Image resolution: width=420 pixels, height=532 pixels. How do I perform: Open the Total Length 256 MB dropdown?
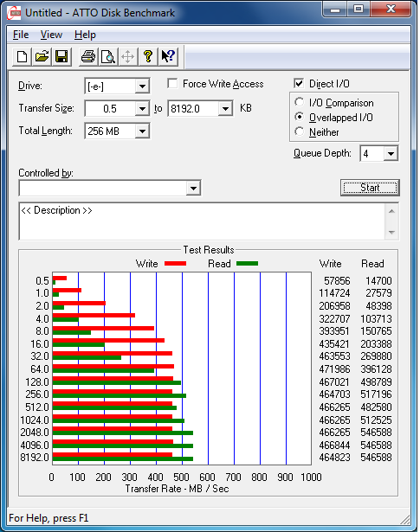[142, 131]
